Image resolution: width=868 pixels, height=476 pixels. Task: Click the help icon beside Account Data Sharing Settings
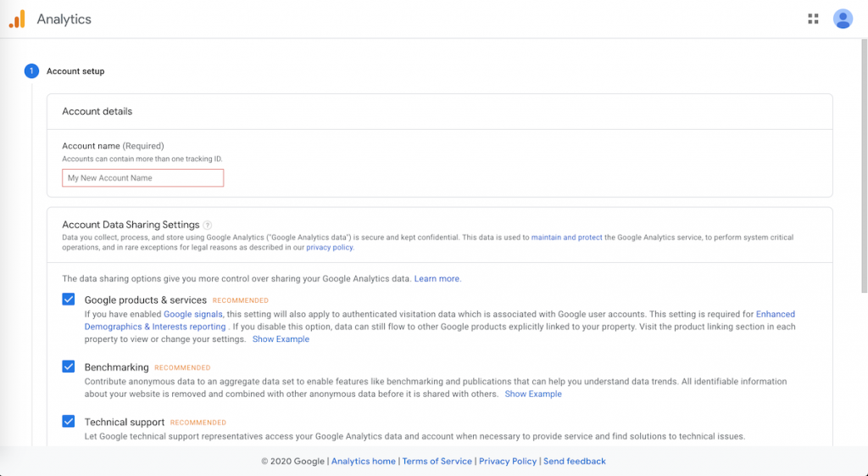coord(207,225)
